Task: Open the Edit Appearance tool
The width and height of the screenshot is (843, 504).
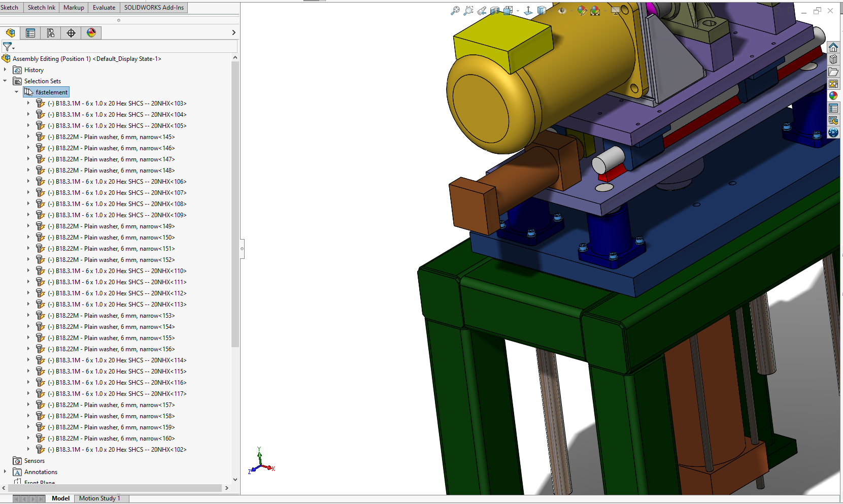Action: (x=582, y=11)
